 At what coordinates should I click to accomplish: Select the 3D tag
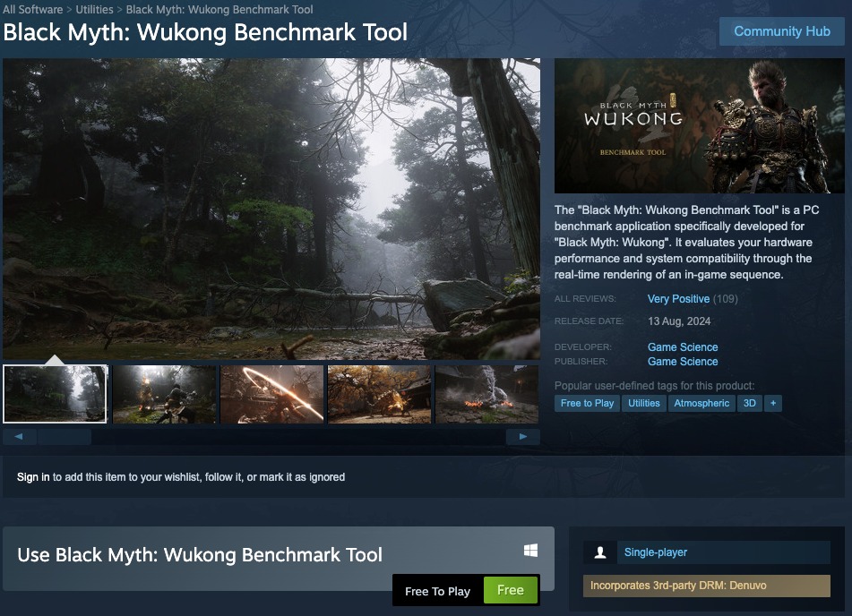pyautogui.click(x=749, y=403)
